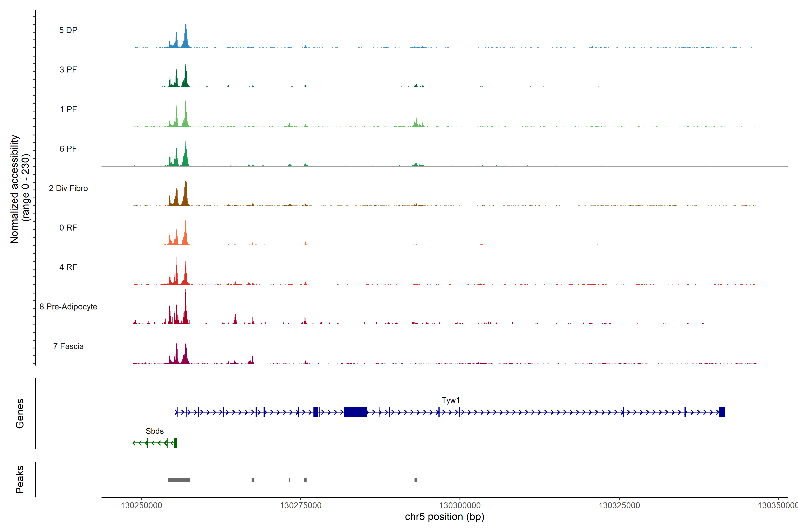Click the large Tyw1 exon block
The height and width of the screenshot is (532, 798).
355,412
